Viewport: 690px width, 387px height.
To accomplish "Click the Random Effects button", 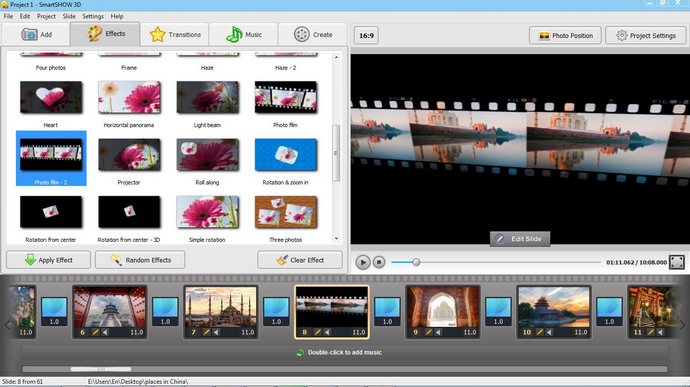I will 140,260.
